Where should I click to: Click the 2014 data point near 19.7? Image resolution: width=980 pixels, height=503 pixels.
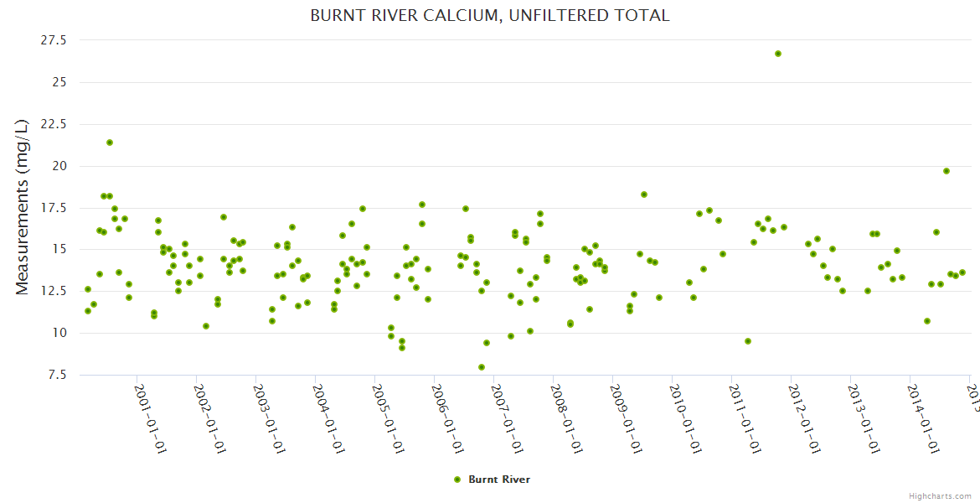pos(946,171)
